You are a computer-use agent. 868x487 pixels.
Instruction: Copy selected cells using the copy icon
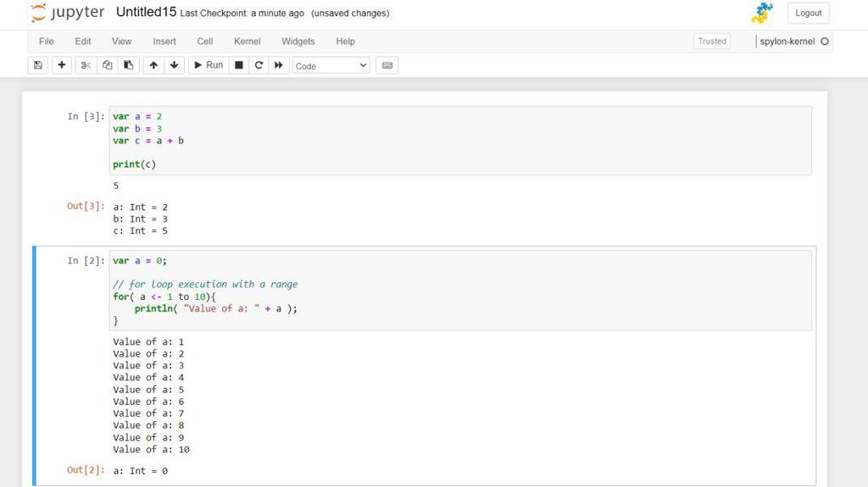108,65
